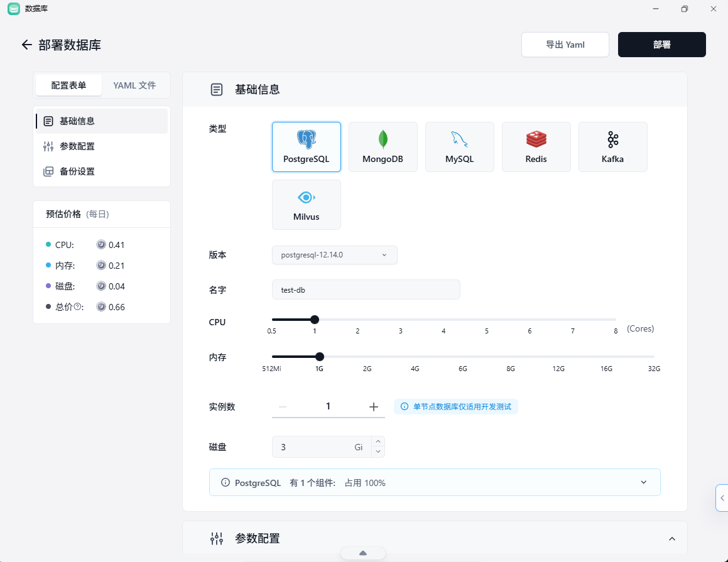Image resolution: width=728 pixels, height=562 pixels.
Task: Click the coin icon next to CPU price
Action: pyautogui.click(x=101, y=244)
